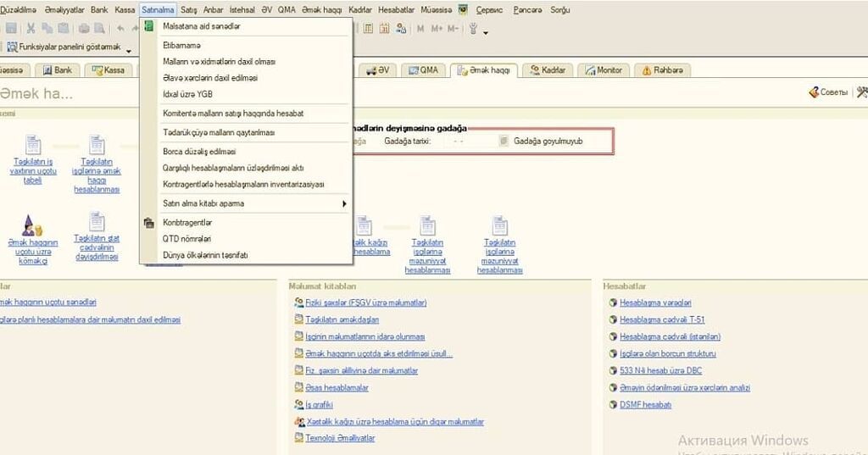Screen dimensions: 868x455
Task: Click the calculator table icon in toolbar
Action: (x=368, y=28)
